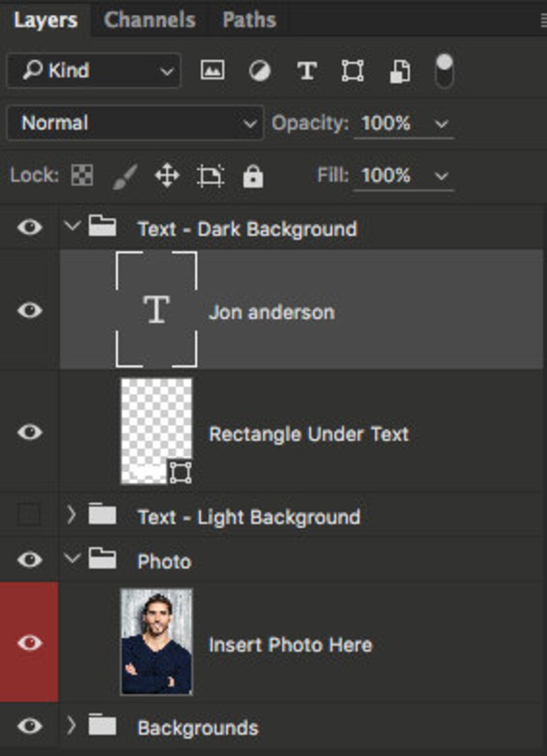Open the Kind filter type dropdown
The width and height of the screenshot is (547, 756).
click(94, 70)
